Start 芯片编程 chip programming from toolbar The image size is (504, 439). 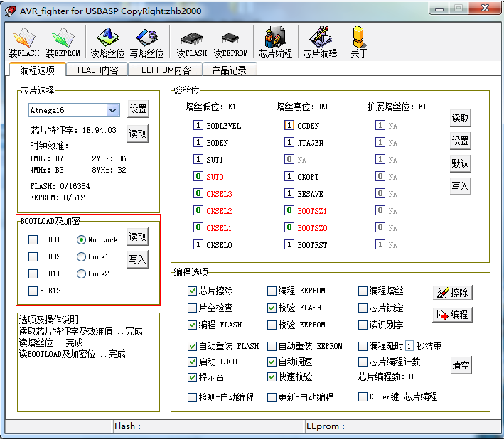(275, 43)
